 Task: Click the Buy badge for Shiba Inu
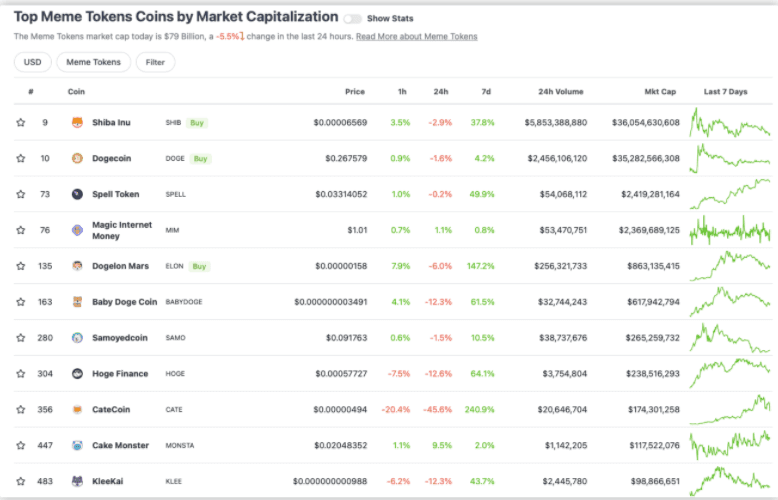pos(197,123)
